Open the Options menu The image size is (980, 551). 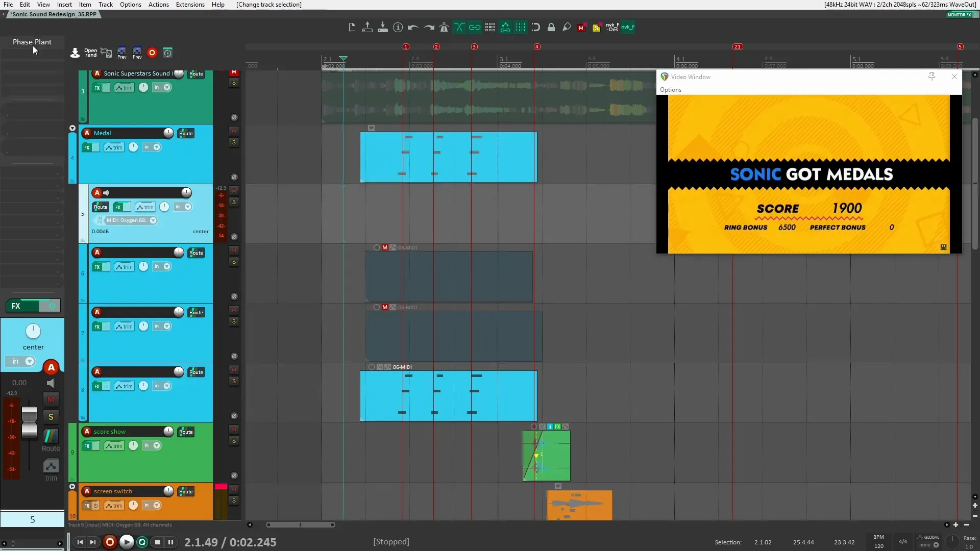131,5
